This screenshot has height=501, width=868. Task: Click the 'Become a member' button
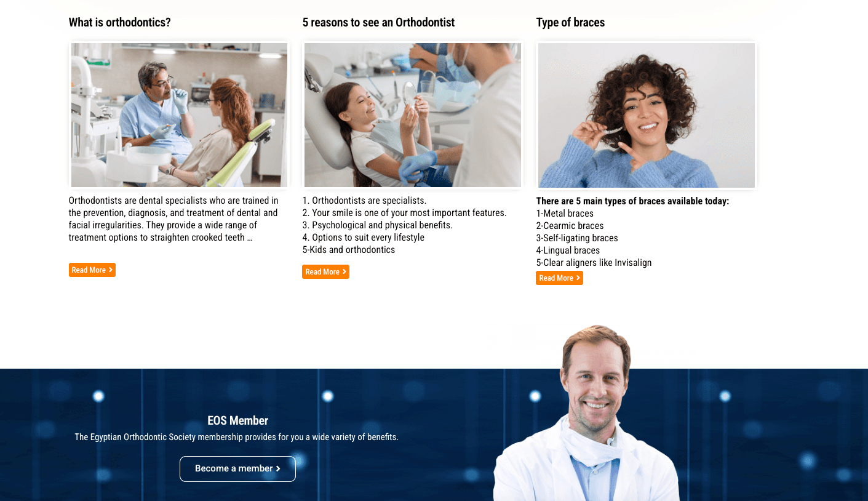coord(237,469)
